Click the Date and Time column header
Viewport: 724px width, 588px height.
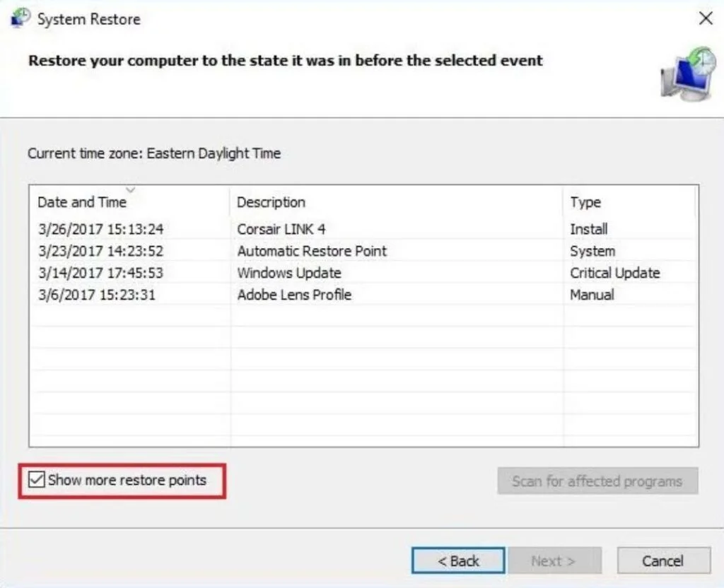(x=81, y=202)
